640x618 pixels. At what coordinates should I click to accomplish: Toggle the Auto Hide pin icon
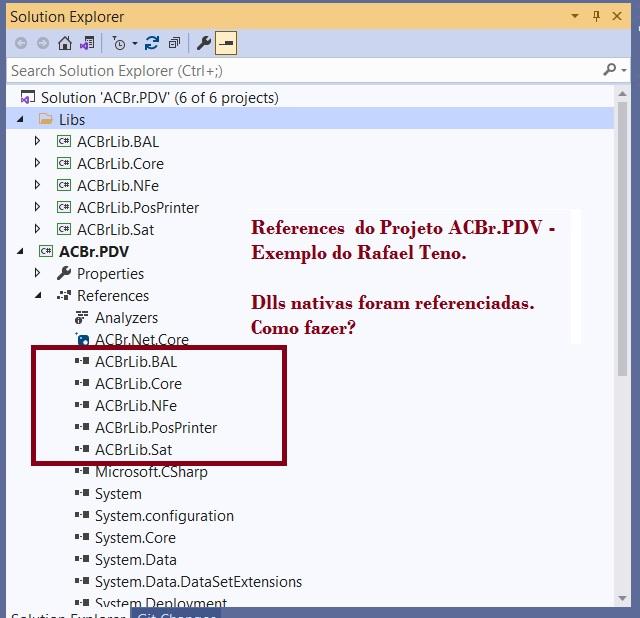coord(596,16)
